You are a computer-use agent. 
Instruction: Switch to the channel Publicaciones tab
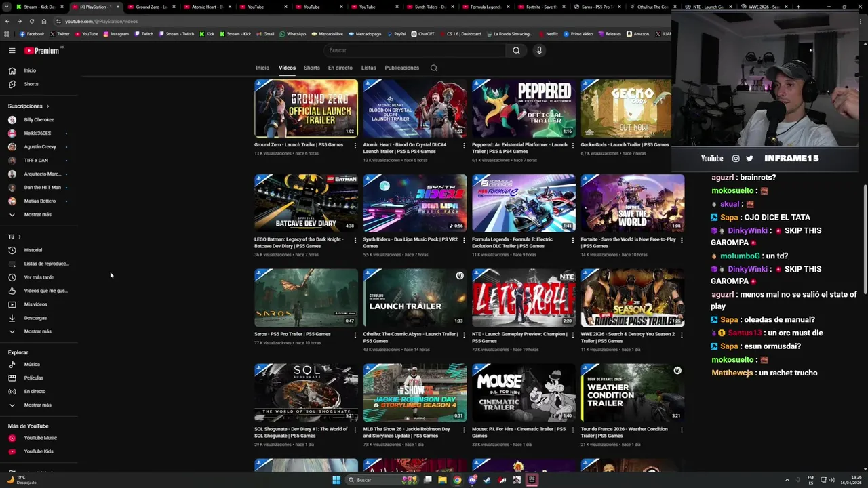[402, 68]
